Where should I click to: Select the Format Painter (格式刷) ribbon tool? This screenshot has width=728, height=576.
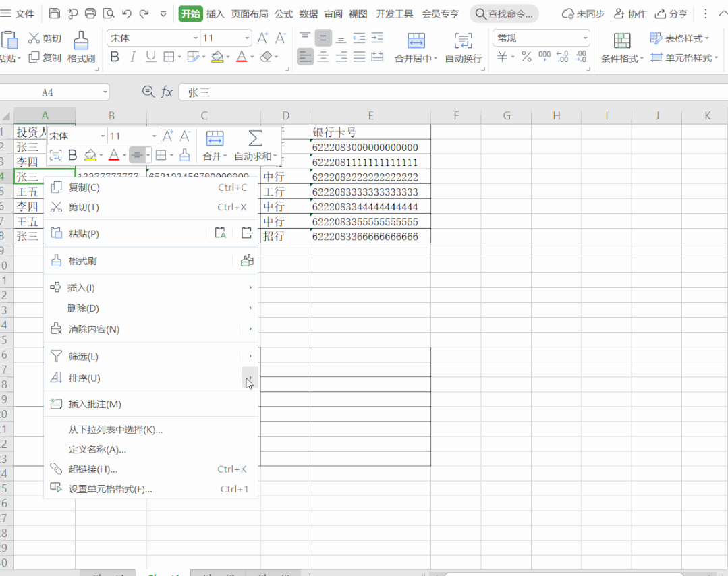[x=81, y=47]
